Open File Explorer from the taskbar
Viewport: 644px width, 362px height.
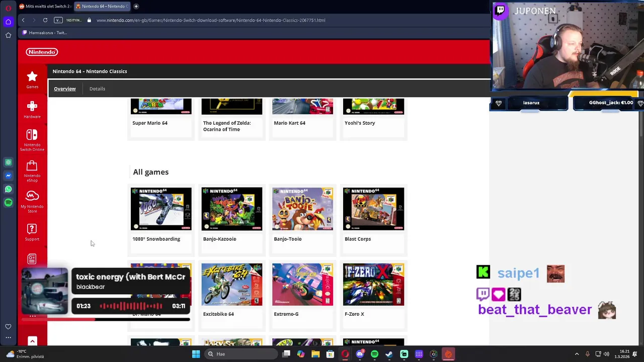pos(315,354)
